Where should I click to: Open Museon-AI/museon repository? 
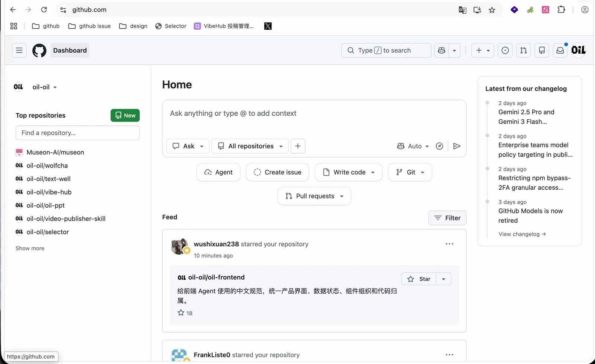(55, 152)
